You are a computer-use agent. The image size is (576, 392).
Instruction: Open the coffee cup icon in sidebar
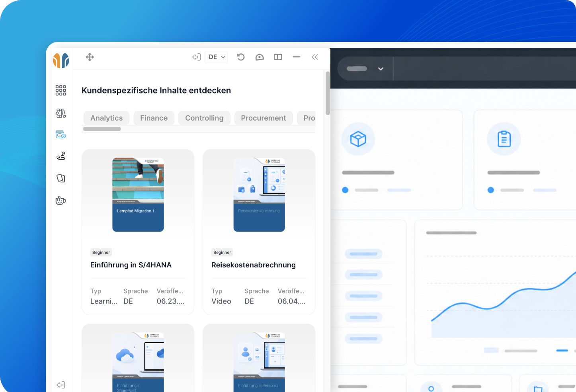click(x=61, y=200)
